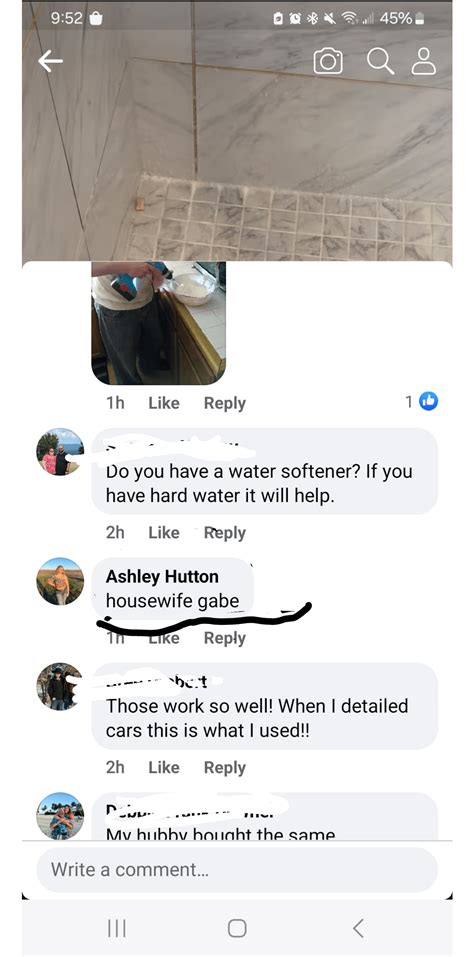
Task: Tap the Write a comment field
Action: point(237,869)
